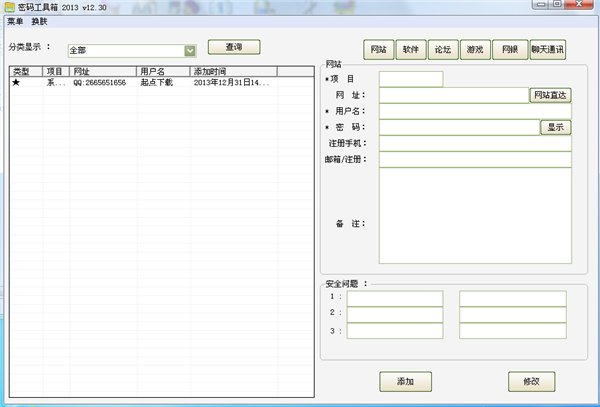Click the 修改 button
Screen dimensions: 600x407
[532, 381]
